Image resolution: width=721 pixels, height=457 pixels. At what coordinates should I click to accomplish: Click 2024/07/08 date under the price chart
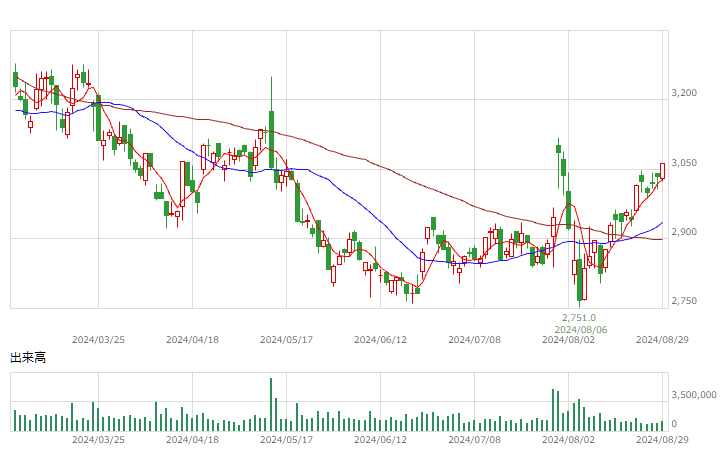click(475, 340)
